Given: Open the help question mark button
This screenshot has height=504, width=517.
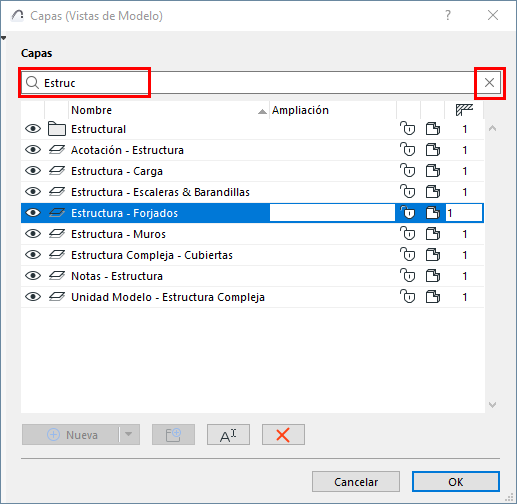Looking at the screenshot, I should [x=448, y=15].
